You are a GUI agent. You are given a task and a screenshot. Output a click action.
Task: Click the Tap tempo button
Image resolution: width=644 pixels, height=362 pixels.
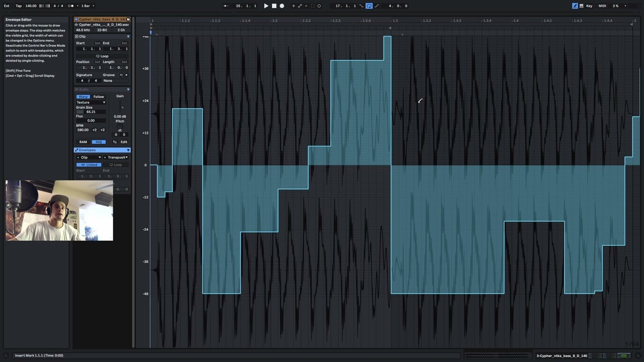coord(19,6)
